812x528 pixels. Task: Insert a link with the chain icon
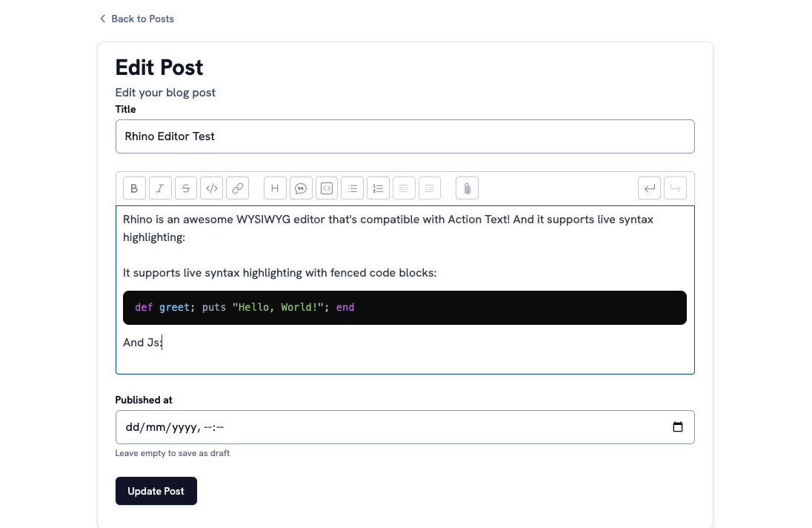[238, 188]
